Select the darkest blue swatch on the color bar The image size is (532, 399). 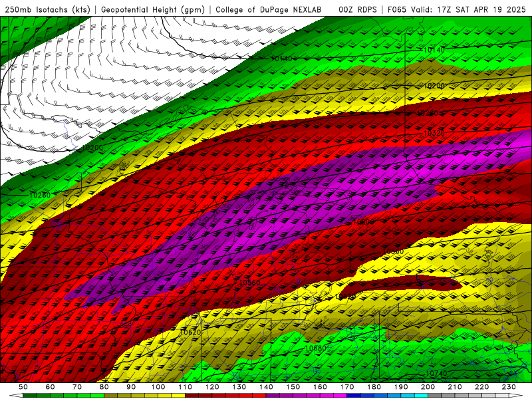(354, 396)
